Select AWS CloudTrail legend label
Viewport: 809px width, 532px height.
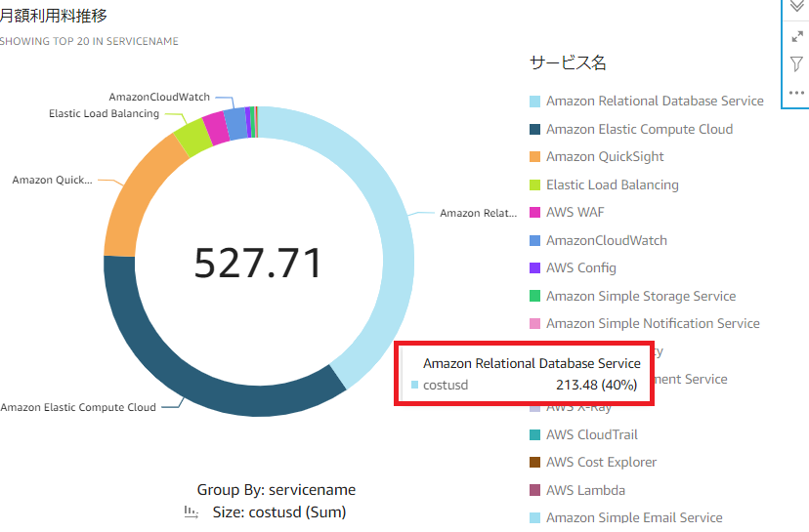(592, 435)
